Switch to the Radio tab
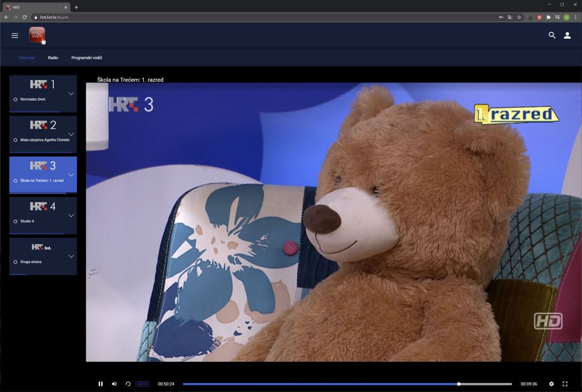Viewport: 582px width, 392px height. coord(53,58)
